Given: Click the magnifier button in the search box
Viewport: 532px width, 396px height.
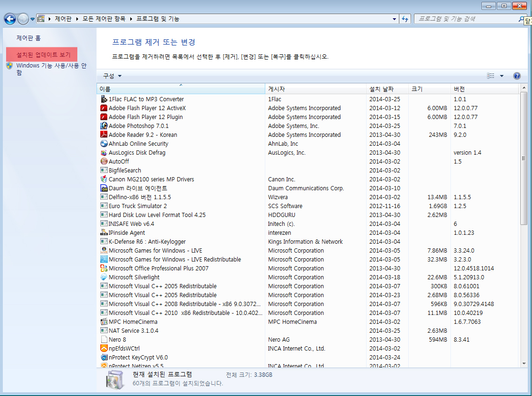Looking at the screenshot, I should pos(522,19).
